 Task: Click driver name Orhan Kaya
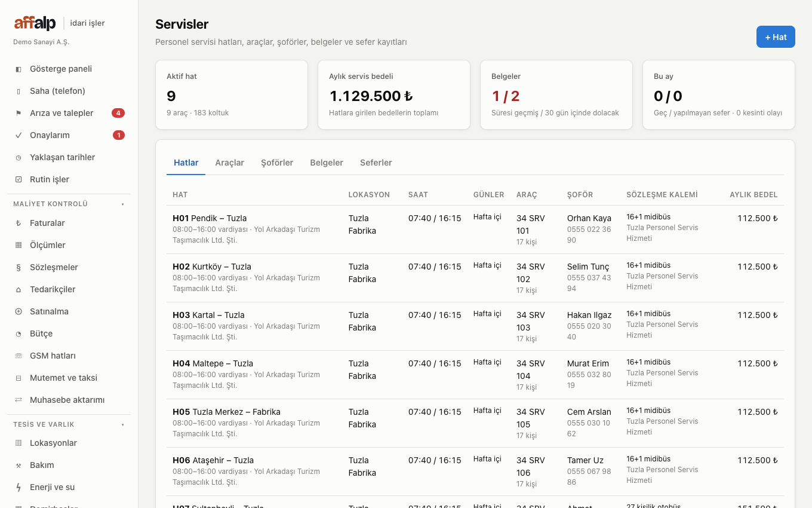coord(589,219)
